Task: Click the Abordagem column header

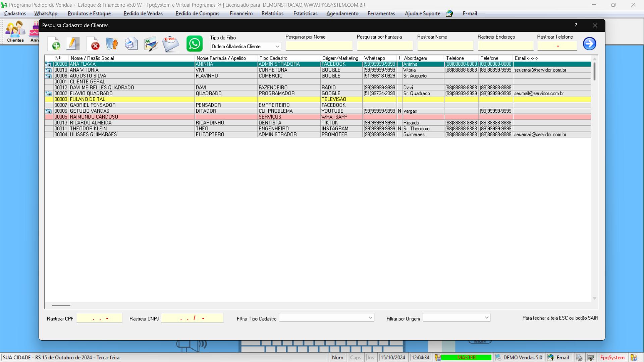Action: point(423,58)
